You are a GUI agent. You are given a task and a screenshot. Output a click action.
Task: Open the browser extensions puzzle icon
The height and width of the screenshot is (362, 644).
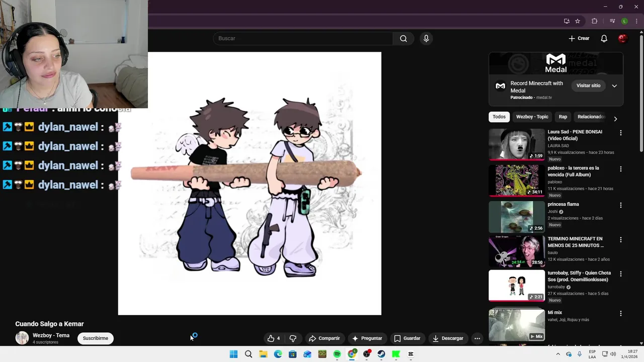(x=594, y=21)
